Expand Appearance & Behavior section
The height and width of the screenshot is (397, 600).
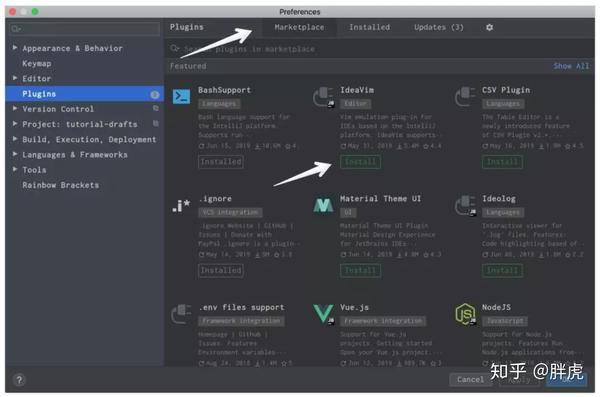pyautogui.click(x=15, y=48)
